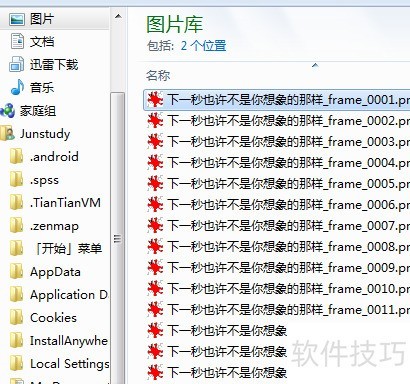This screenshot has width=410, height=384.
Task: Select file name ending frame_0011
Action: click(288, 310)
